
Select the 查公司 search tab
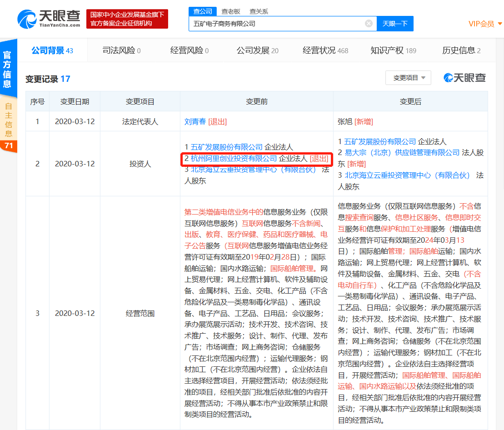pyautogui.click(x=203, y=11)
